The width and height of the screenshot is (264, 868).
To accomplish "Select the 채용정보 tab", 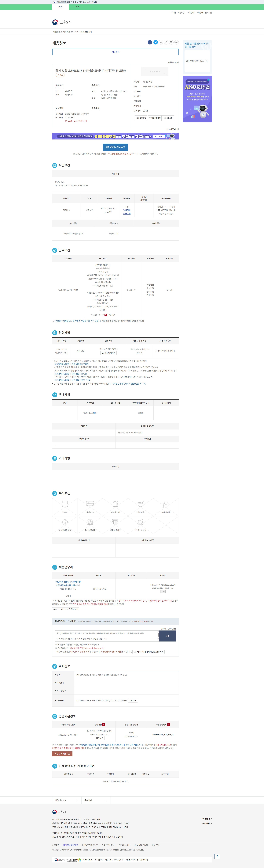I will [115, 52].
